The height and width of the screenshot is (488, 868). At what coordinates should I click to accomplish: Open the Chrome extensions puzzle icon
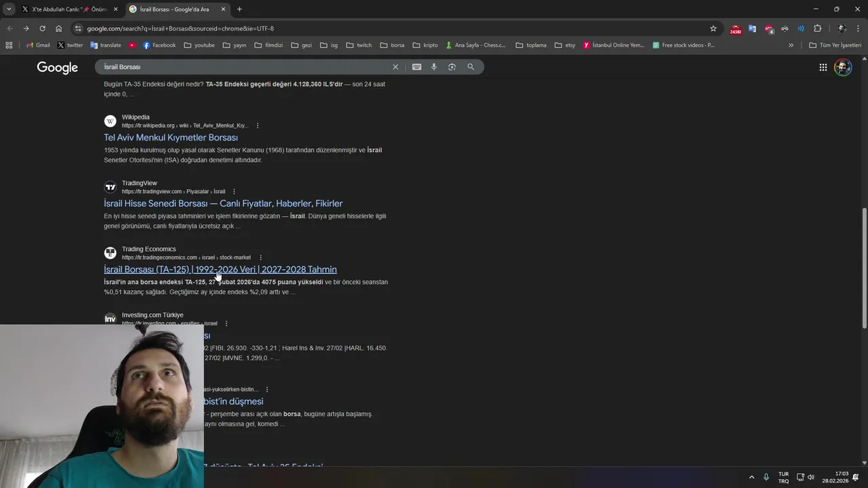tap(817, 28)
